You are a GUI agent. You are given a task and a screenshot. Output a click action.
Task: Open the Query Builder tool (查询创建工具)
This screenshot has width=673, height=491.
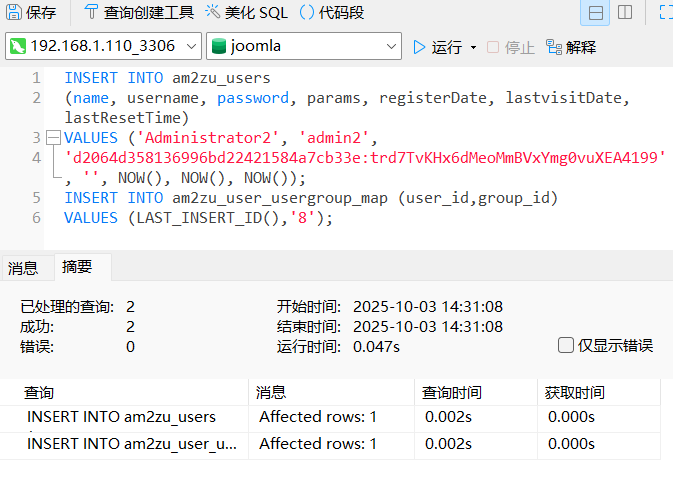[138, 13]
